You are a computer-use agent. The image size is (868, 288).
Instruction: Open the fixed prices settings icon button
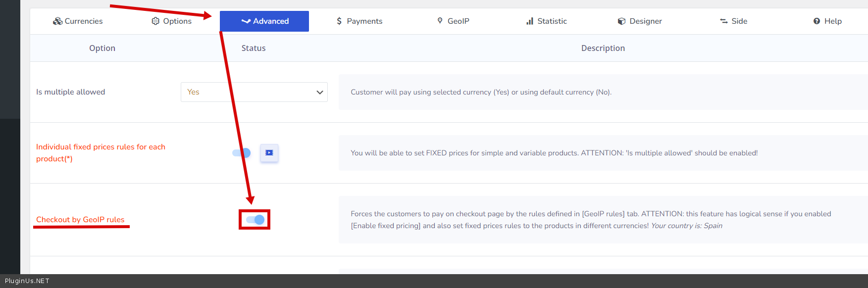269,153
